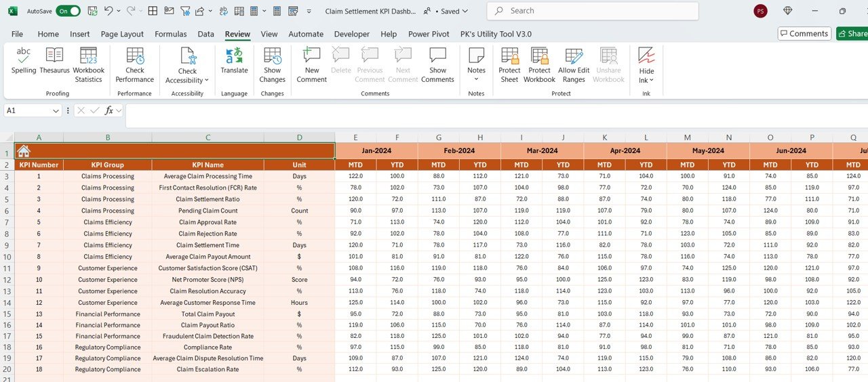Click into the Search box
The image size is (868, 382).
pyautogui.click(x=593, y=11)
